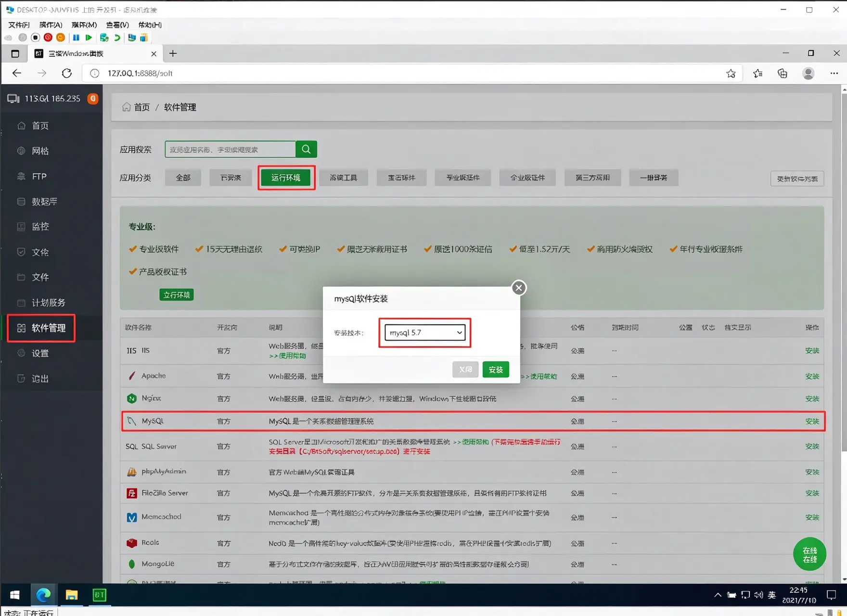Image resolution: width=847 pixels, height=616 pixels.
Task: Click the grey close button in mysql dialog
Action: tap(465, 370)
